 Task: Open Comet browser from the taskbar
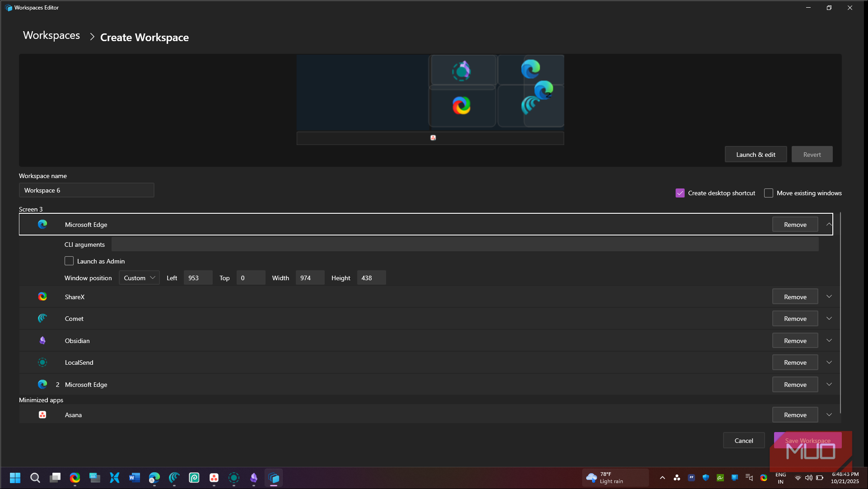(174, 477)
